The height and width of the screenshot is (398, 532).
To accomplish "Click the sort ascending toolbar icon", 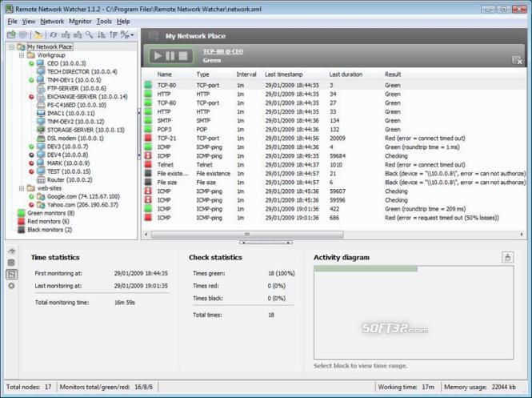I will pos(101,34).
